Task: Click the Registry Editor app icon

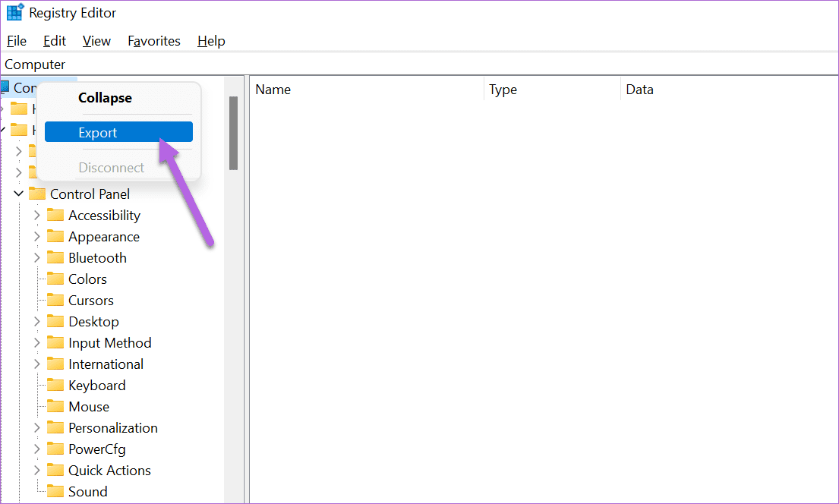Action: [x=15, y=12]
